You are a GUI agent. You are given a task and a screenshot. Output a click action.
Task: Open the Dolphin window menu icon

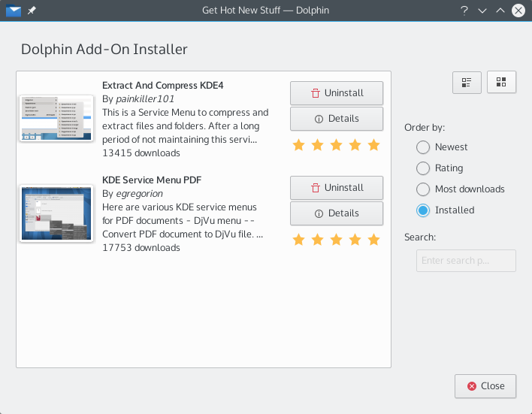click(14, 11)
